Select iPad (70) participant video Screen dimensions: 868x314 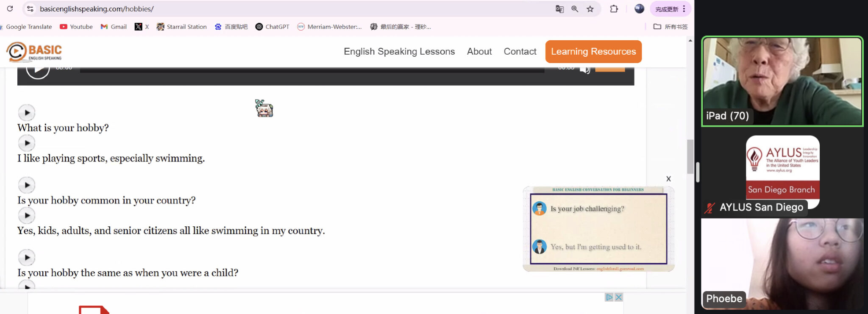pyautogui.click(x=782, y=81)
